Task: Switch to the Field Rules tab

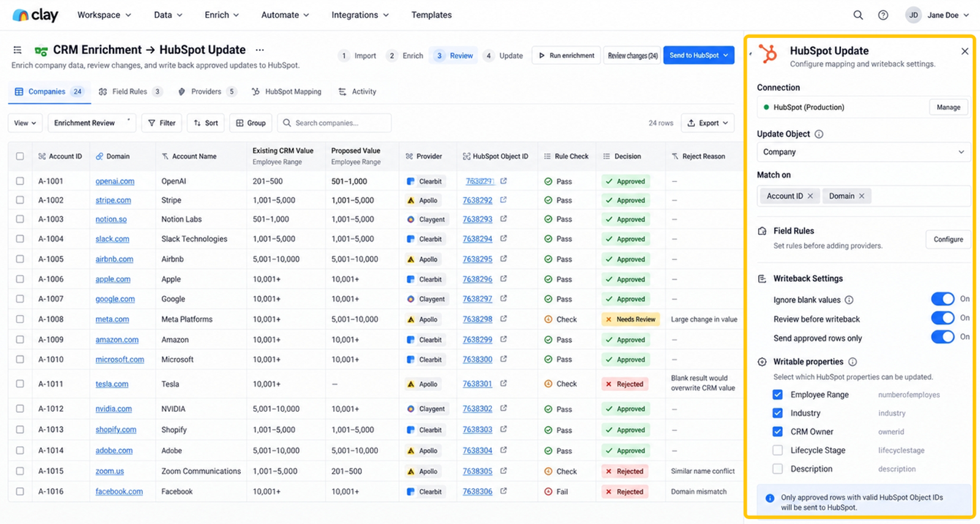Action: pos(130,92)
